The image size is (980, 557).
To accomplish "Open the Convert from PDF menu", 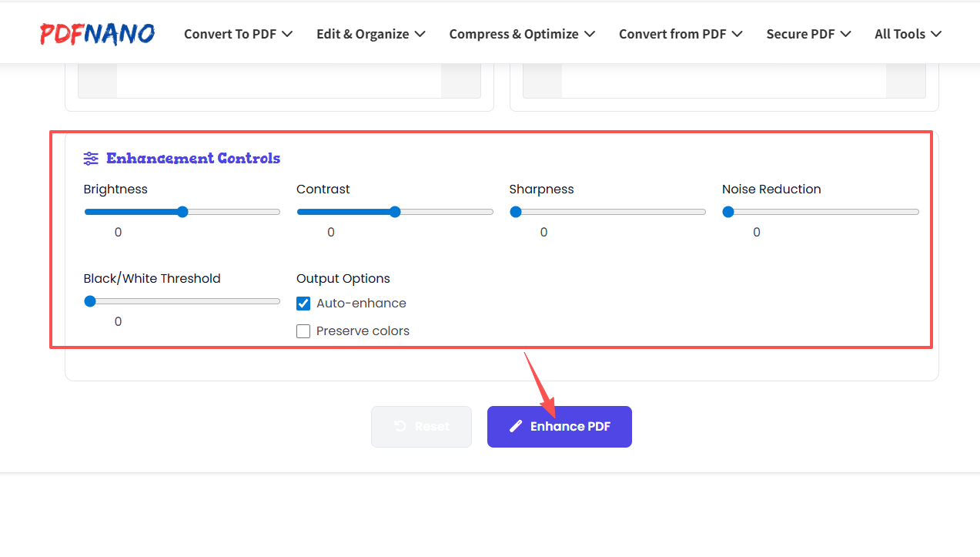I will [681, 34].
